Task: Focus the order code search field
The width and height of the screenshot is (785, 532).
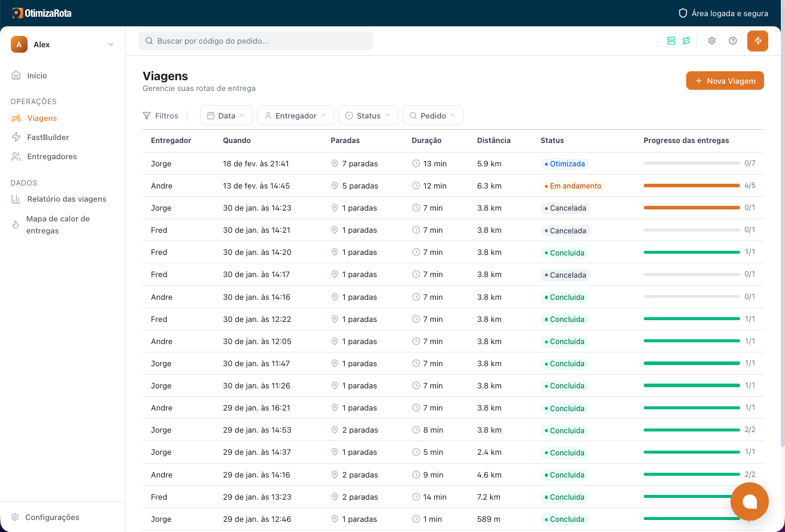Action: click(256, 41)
